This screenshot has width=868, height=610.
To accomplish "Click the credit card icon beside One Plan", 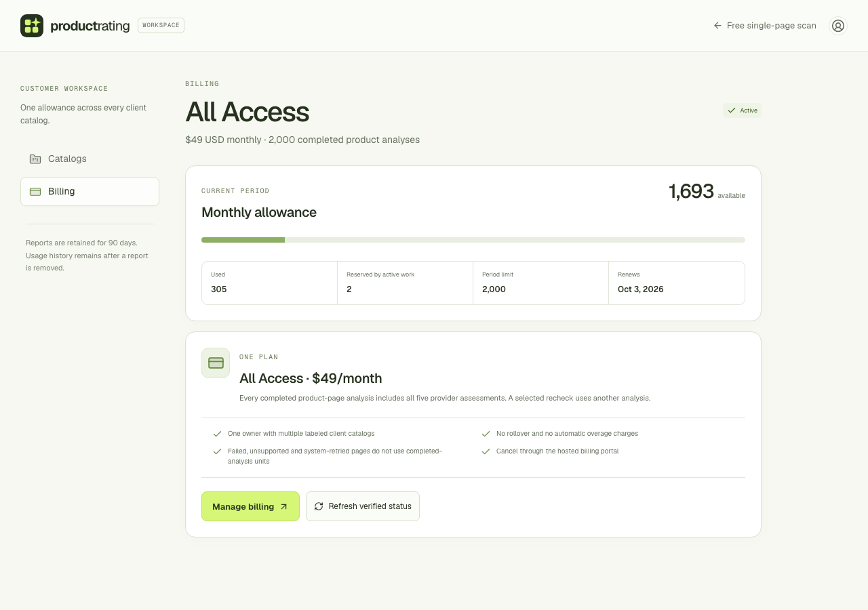I will point(216,363).
